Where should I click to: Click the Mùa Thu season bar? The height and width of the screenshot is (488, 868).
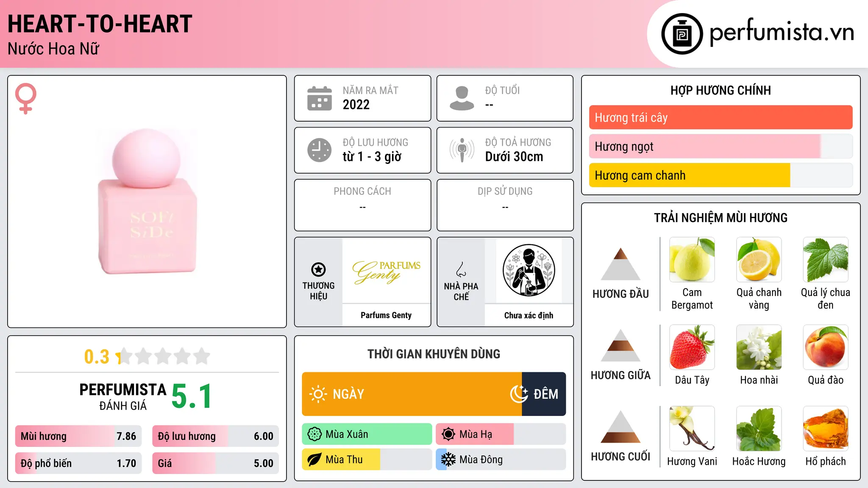pos(367,460)
